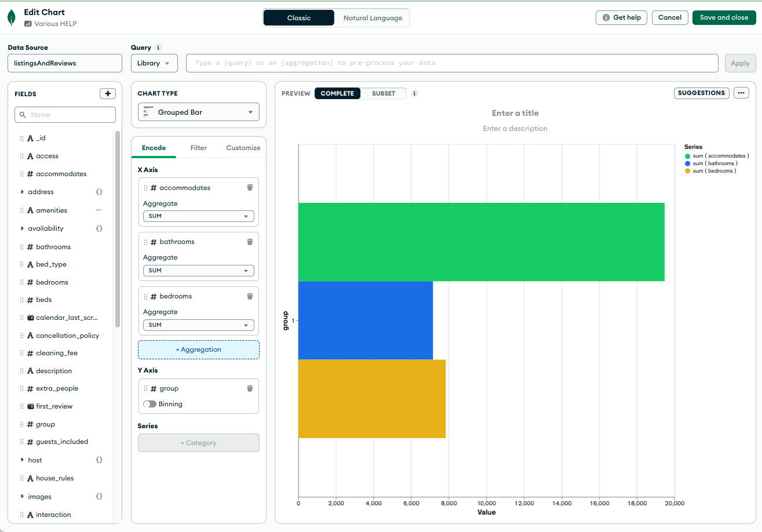Click the green accommodates legend swatch
The height and width of the screenshot is (532, 762).
click(688, 156)
